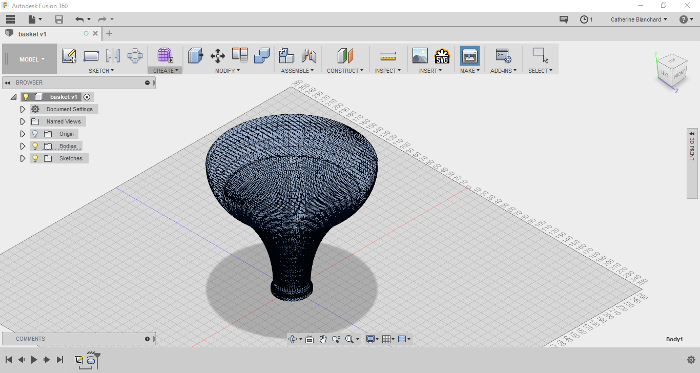Open Catherine Blanchard account dropdown
This screenshot has width=700, height=373.
pyautogui.click(x=639, y=20)
